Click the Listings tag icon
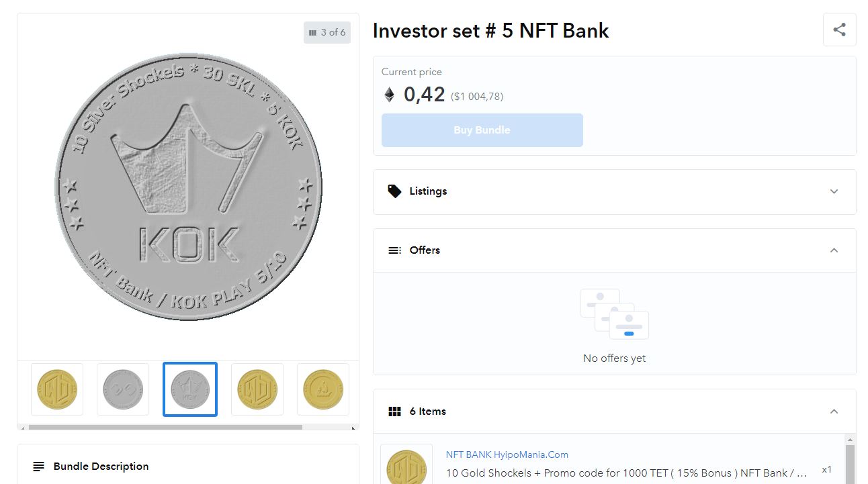This screenshot has height=484, width=868. click(x=394, y=191)
